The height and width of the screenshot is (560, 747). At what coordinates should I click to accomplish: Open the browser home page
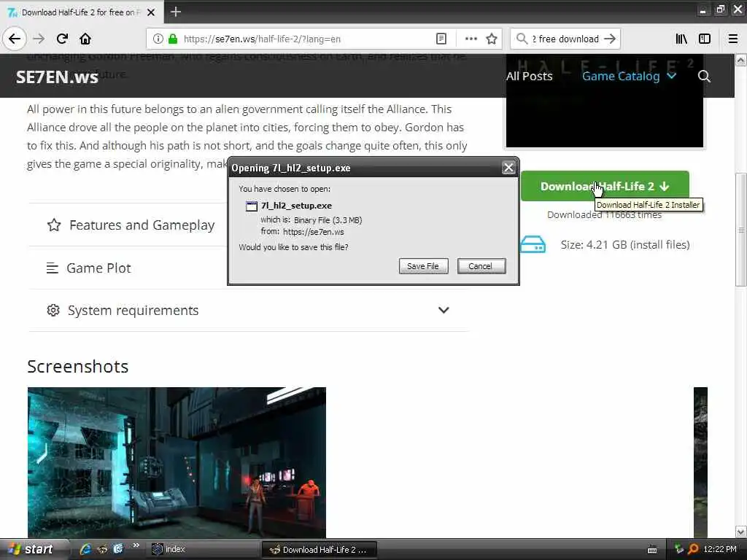[85, 39]
